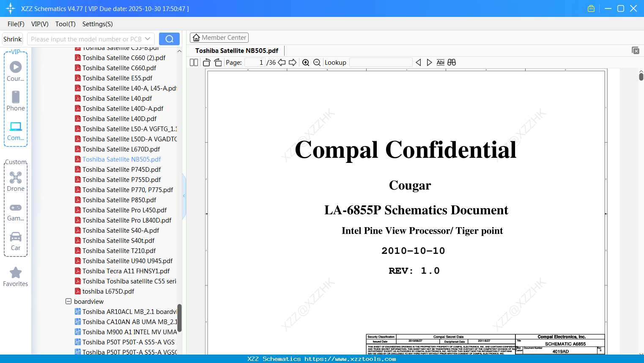Viewport: 644px width, 363px height.
Task: Find previous lookup match
Action: click(418, 63)
